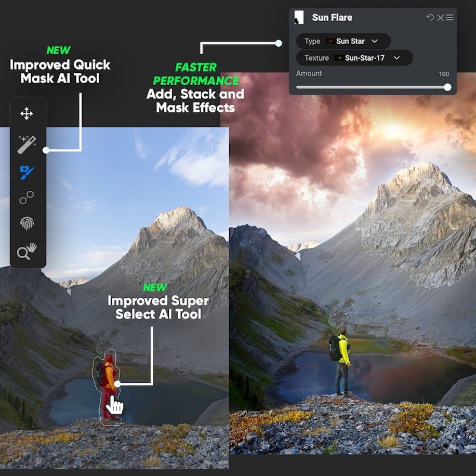Select the zoom and hand pan tool
476x476 pixels.
[x=27, y=251]
